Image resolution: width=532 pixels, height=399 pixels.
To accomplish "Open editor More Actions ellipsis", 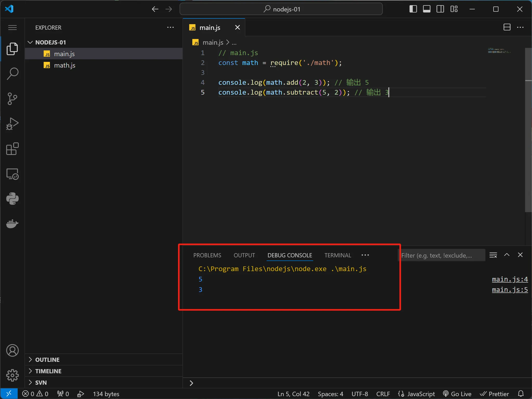I will point(520,27).
